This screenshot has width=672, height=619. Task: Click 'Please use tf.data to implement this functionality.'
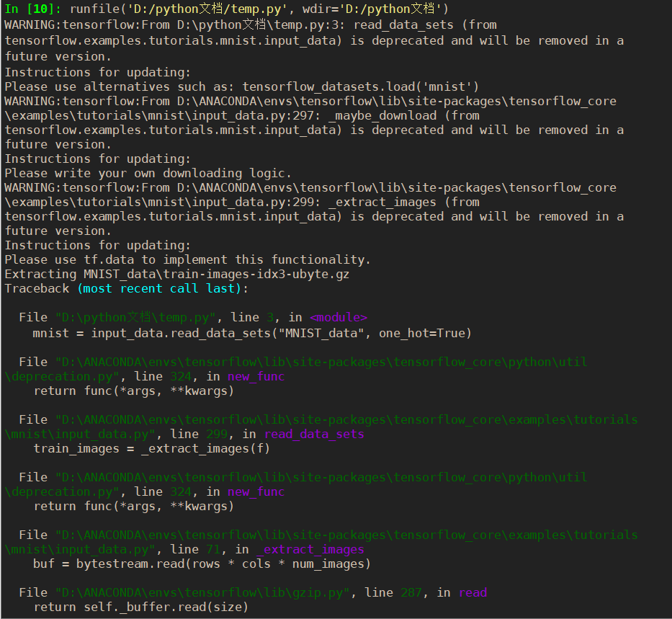pyautogui.click(x=187, y=259)
